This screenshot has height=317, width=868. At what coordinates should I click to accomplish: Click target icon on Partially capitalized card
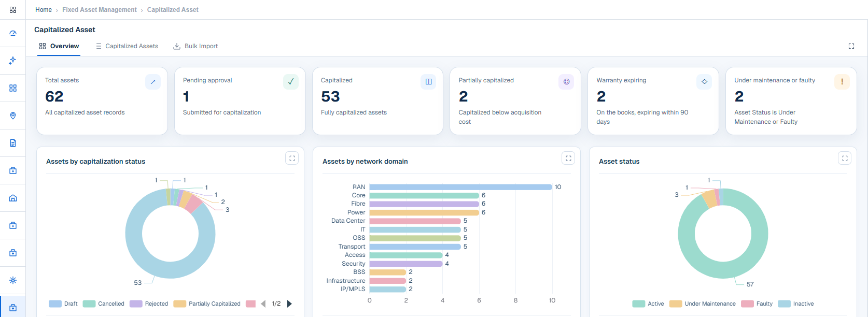(566, 82)
